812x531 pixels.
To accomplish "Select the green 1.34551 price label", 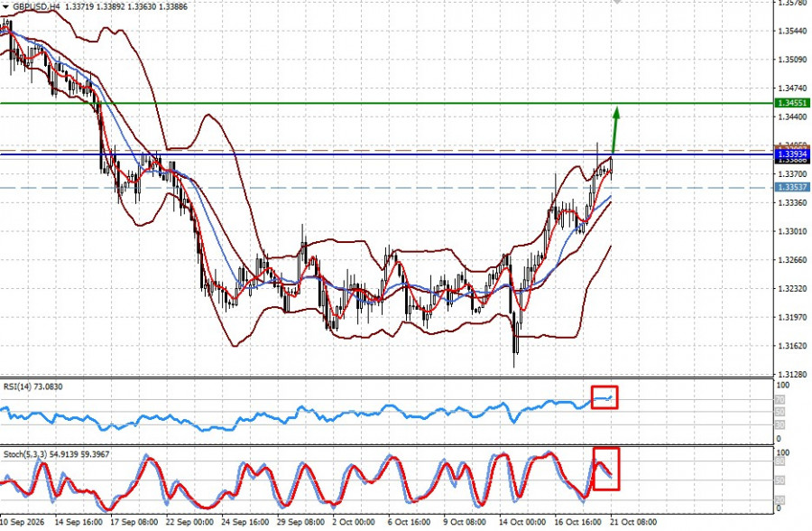I will pyautogui.click(x=792, y=103).
